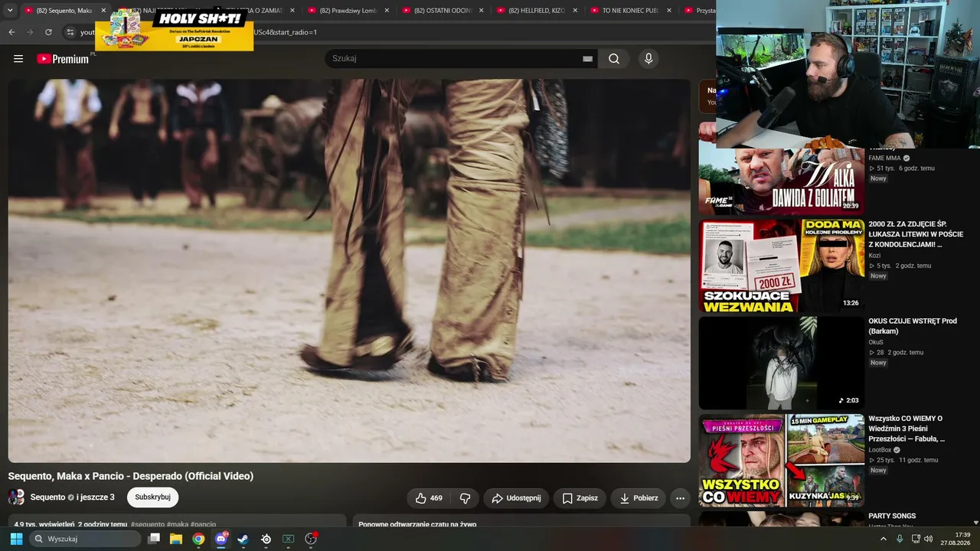Open the Szokujące Wezwania video thumbnail
The image size is (980, 551).
pos(782,266)
